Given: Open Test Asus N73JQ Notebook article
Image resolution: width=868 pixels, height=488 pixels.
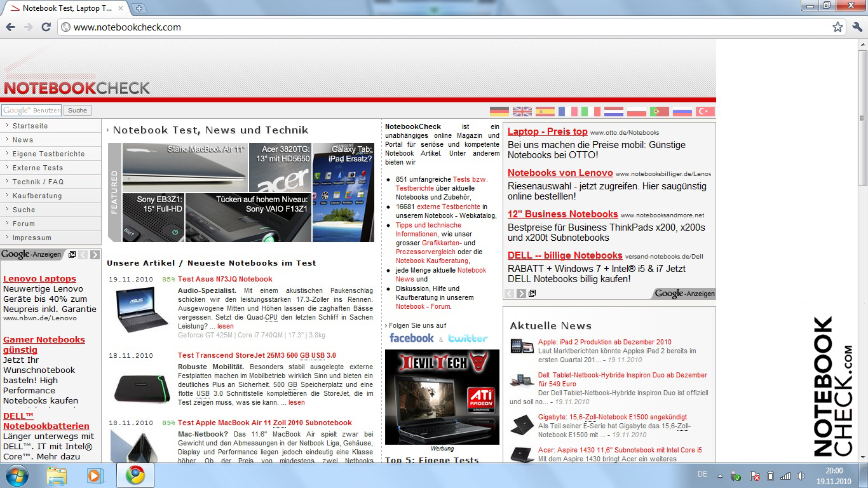Looking at the screenshot, I should pyautogui.click(x=225, y=279).
